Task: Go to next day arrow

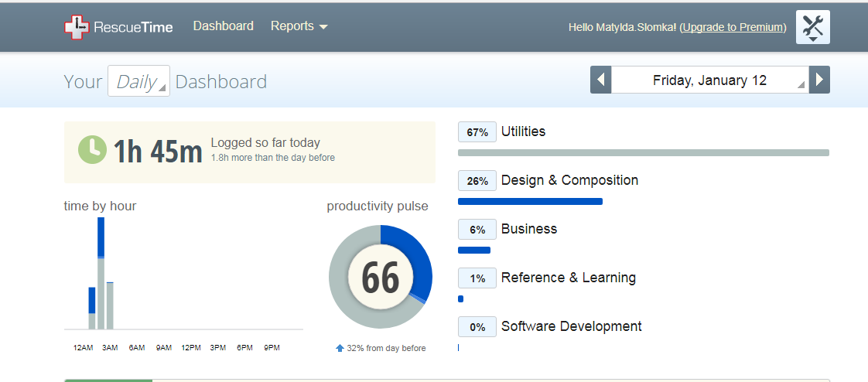Action: pos(820,80)
